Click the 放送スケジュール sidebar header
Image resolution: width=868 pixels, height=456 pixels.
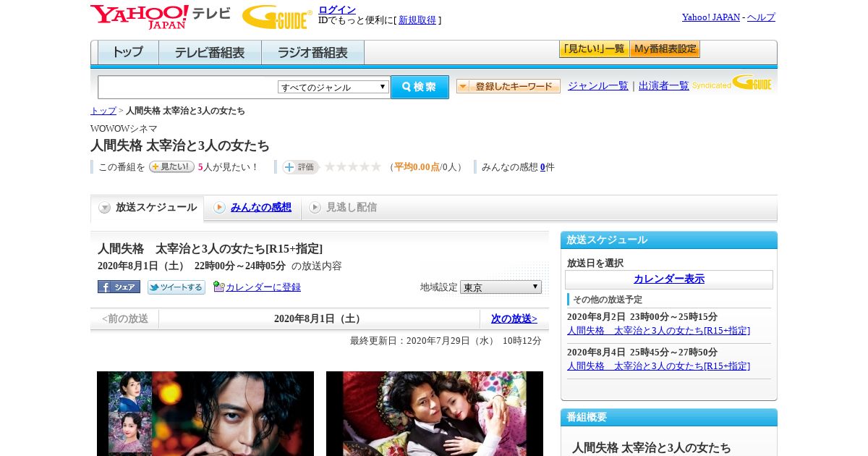pos(669,240)
